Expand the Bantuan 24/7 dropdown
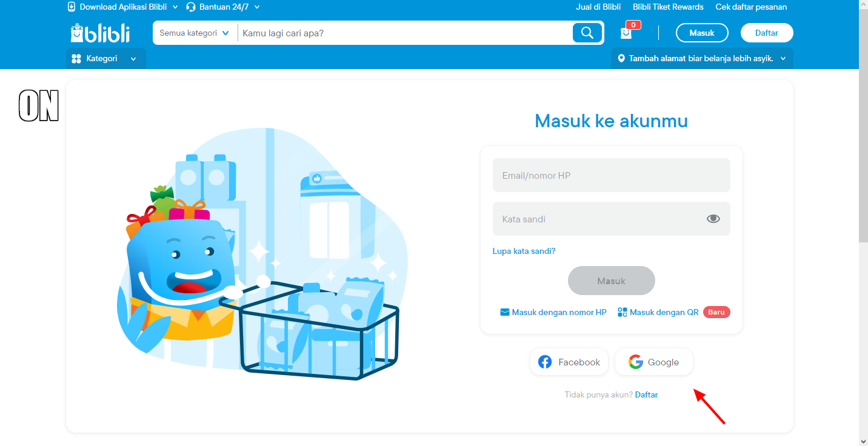 tap(222, 7)
